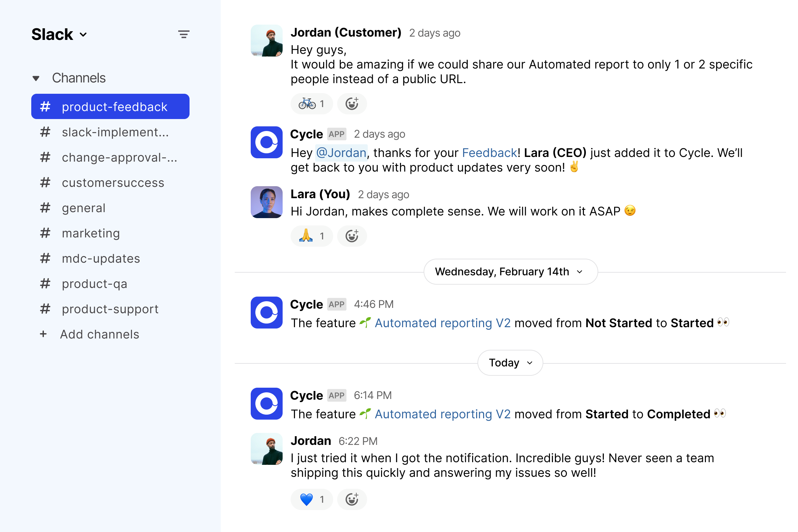Open the sidebar filter icon

pos(184,34)
